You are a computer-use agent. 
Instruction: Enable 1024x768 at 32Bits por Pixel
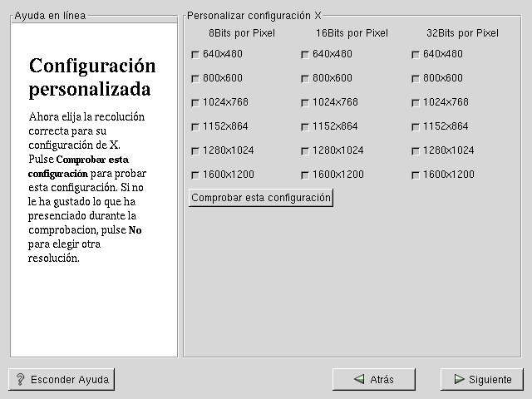(x=416, y=103)
